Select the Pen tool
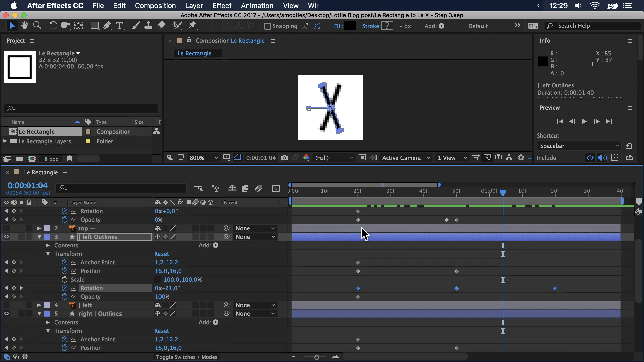The width and height of the screenshot is (644, 362). click(x=107, y=26)
